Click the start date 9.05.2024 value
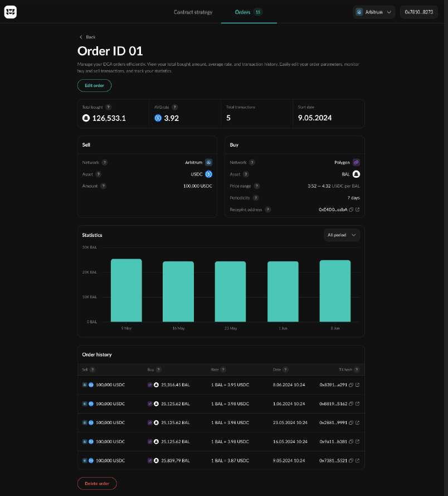 pos(315,118)
